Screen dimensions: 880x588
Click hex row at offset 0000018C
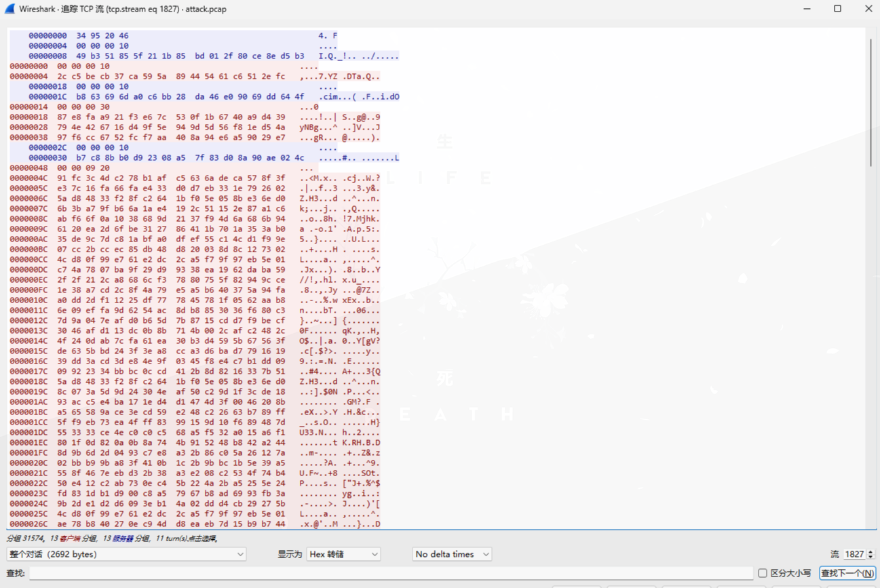[156, 381]
